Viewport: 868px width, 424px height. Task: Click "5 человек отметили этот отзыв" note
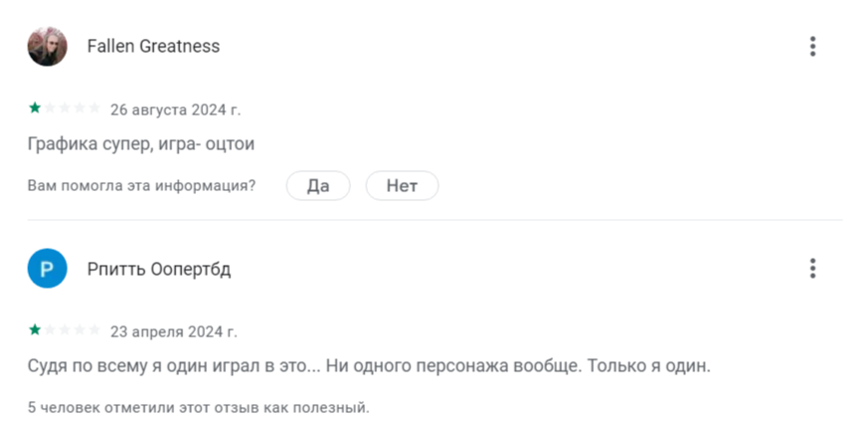[x=198, y=407]
